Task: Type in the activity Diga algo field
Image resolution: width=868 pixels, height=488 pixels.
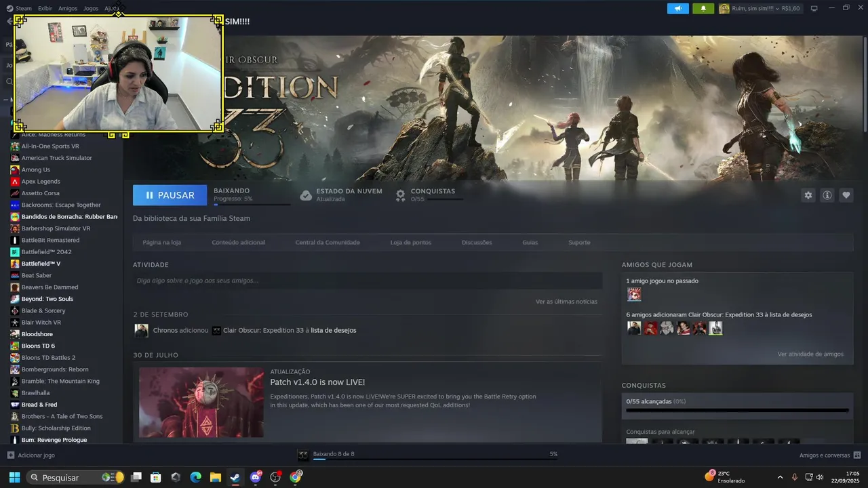Action: coord(368,281)
